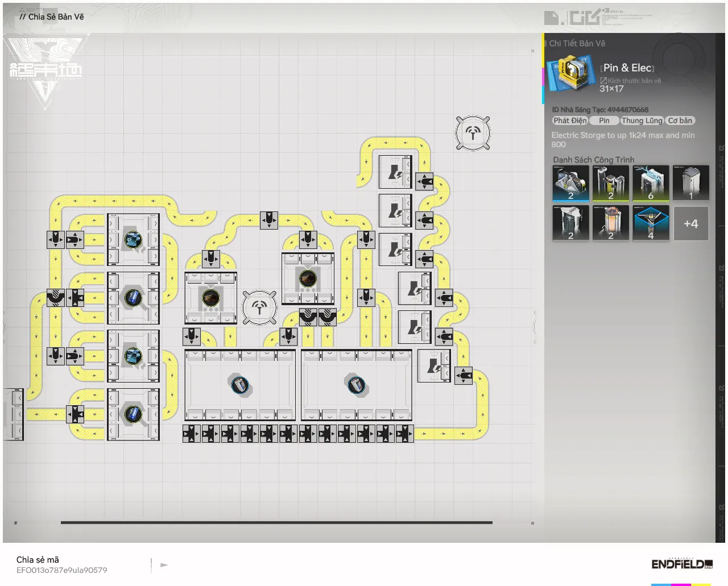Click the first merger in the bottom merger row
728x586 pixels.
tap(191, 434)
